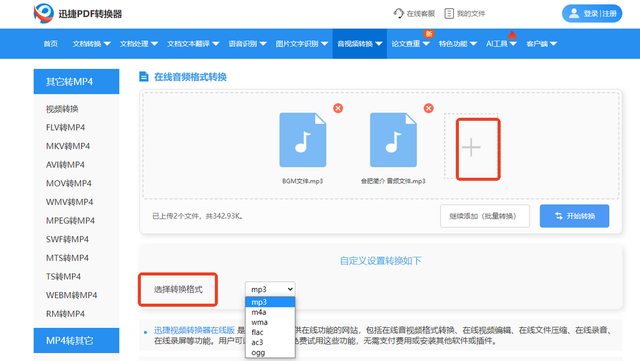Click the 迅捷PDF转换器 logo icon
This screenshot has height=361, width=640.
coord(44,13)
